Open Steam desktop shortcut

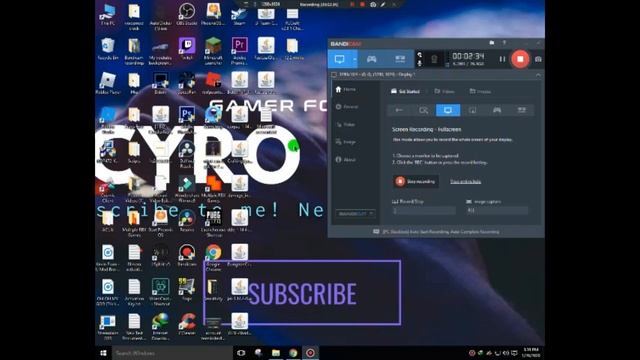coord(239,14)
